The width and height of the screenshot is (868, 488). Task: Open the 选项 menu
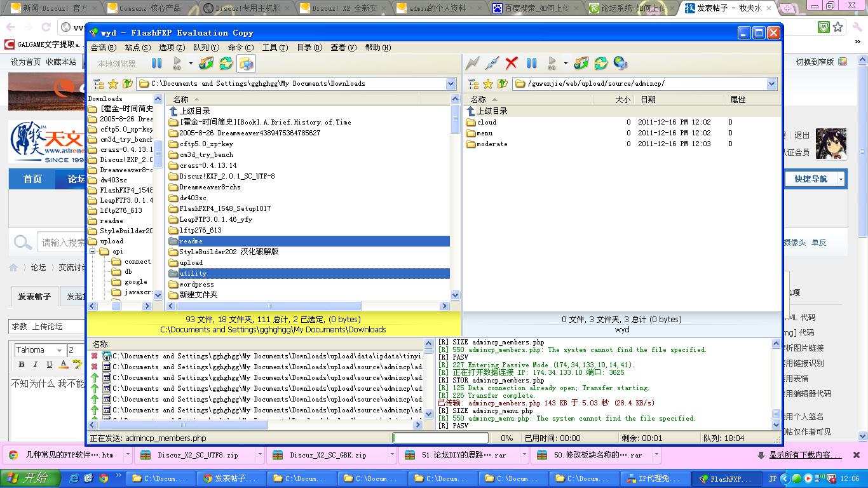(172, 48)
